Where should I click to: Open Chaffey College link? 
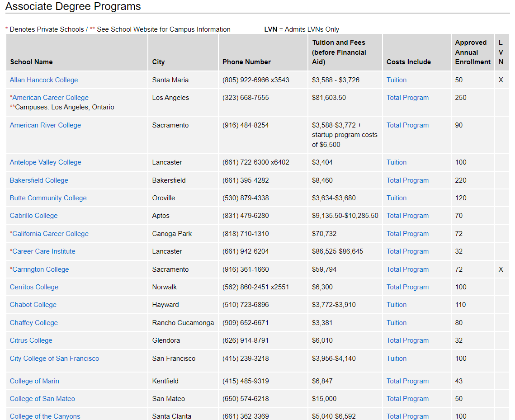click(33, 323)
